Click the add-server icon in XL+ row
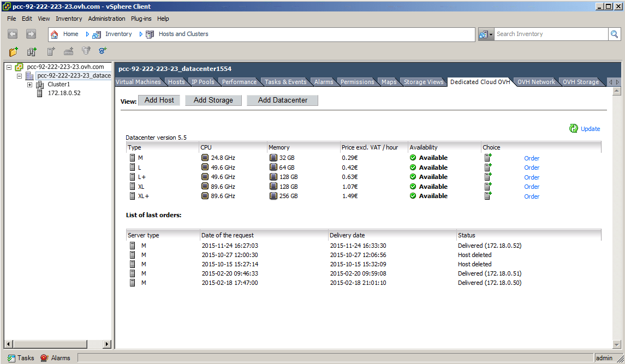The height and width of the screenshot is (364, 625). (488, 196)
